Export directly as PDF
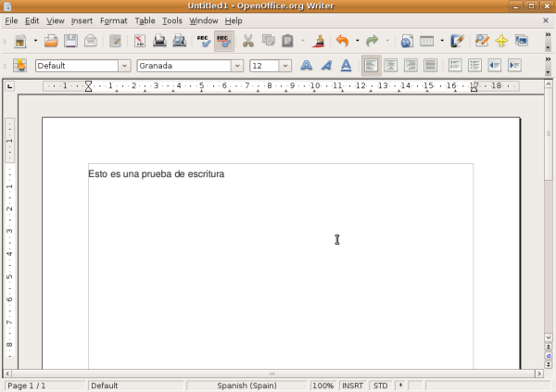The image size is (556, 392). pos(140,41)
